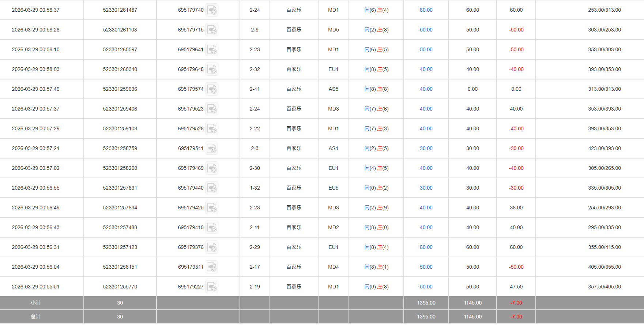Open blue 30.00 bet amount on order 523301258759
This screenshot has width=644, height=332.
point(426,149)
